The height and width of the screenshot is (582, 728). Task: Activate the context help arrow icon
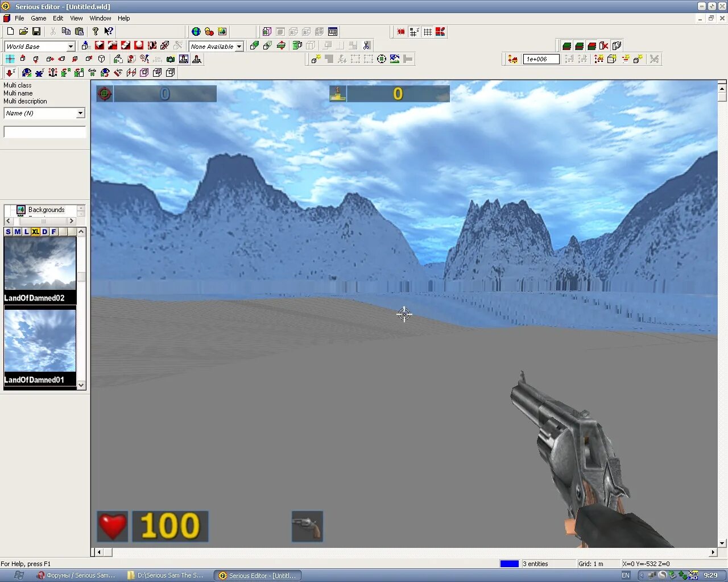pyautogui.click(x=109, y=31)
